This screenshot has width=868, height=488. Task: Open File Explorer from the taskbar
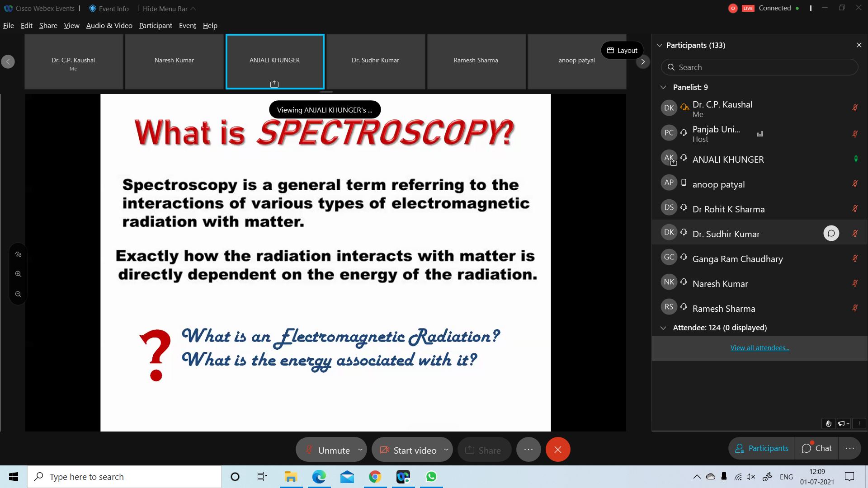click(291, 477)
